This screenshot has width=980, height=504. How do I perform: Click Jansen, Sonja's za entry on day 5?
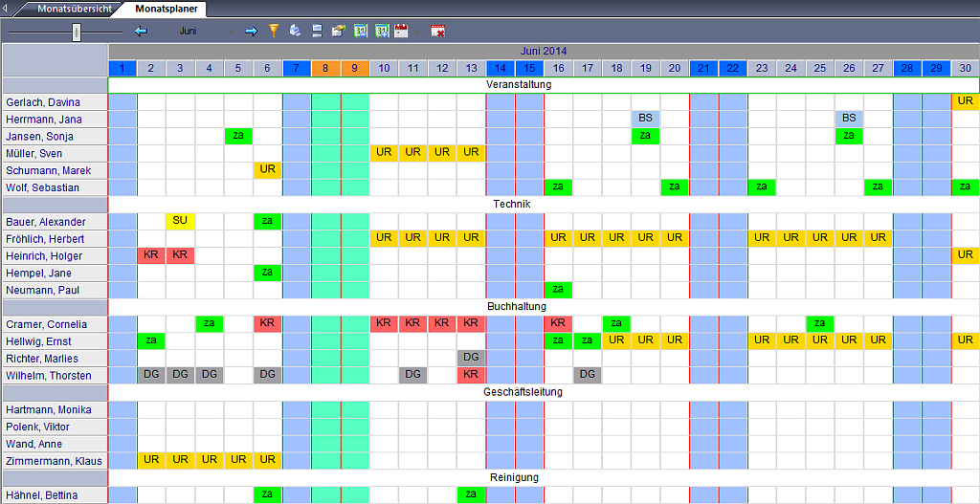[238, 136]
